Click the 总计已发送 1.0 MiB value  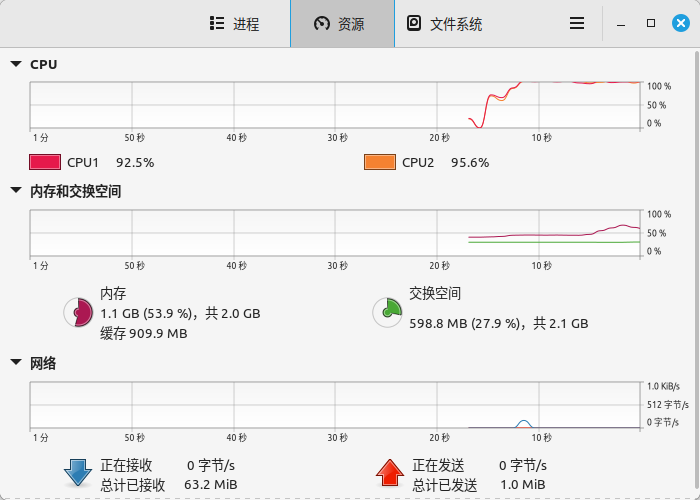(522, 484)
